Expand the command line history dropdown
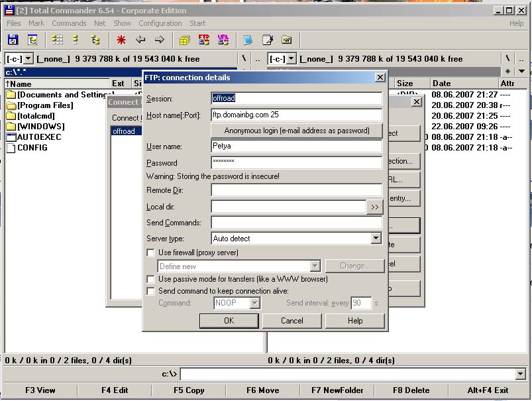The height and width of the screenshot is (401, 532). [521, 374]
